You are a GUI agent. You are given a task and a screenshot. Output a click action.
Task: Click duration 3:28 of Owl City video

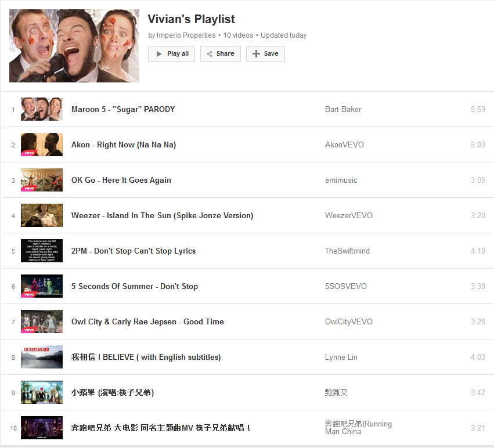click(x=478, y=321)
